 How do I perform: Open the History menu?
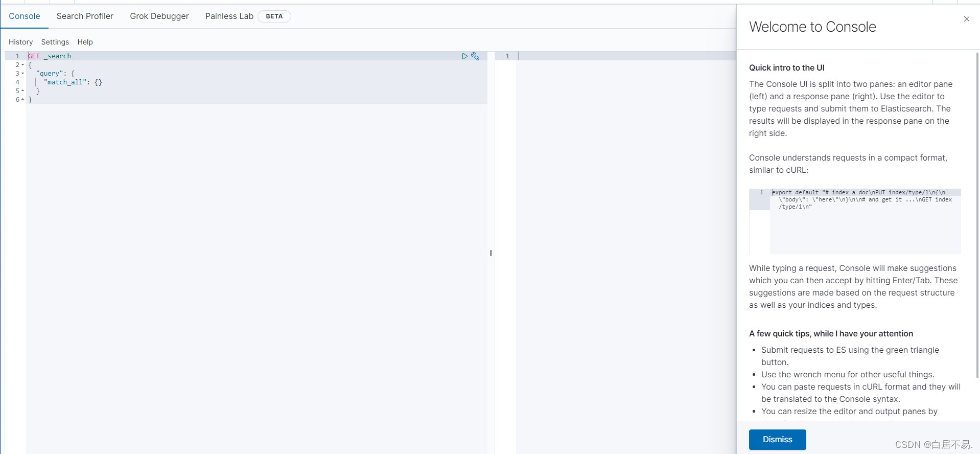20,42
